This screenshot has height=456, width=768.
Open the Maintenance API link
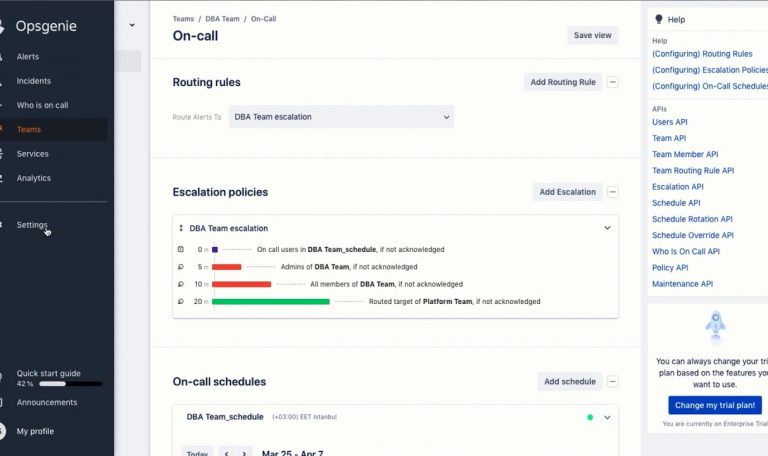pos(682,284)
